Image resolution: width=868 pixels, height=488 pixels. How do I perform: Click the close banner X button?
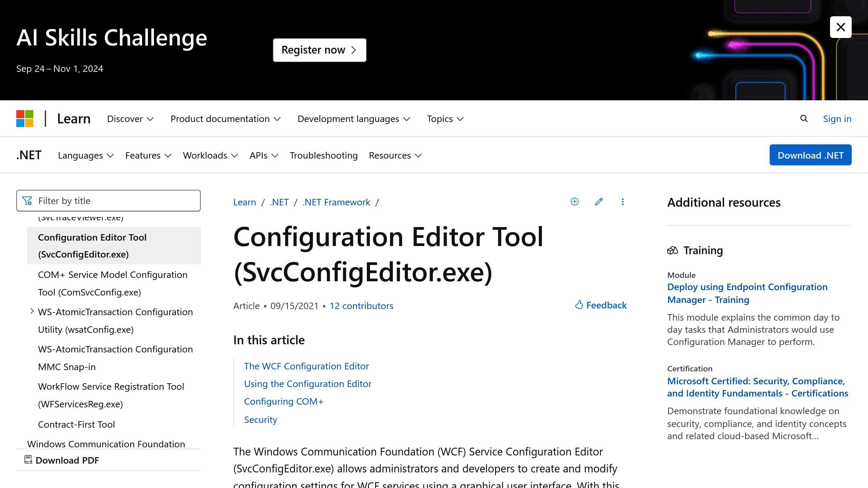841,26
